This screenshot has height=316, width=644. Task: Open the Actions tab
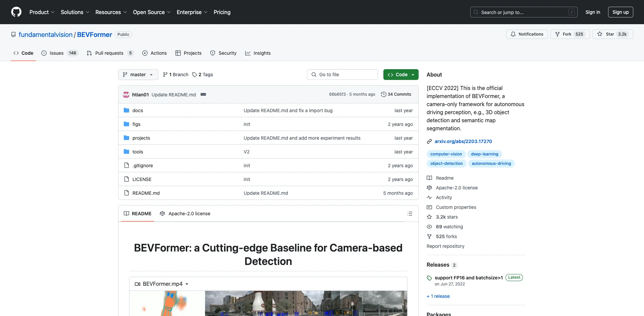coord(154,53)
